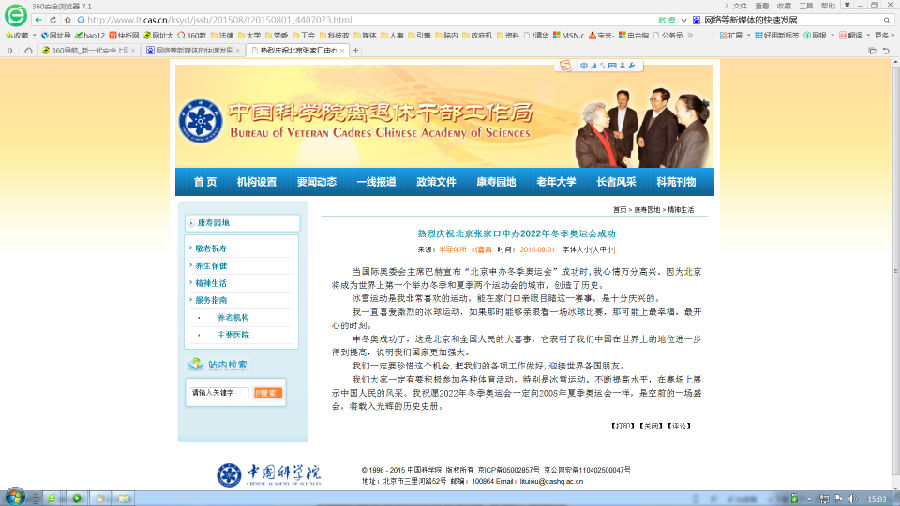
Task: Click the 站内检索 site search icon
Action: [196, 364]
